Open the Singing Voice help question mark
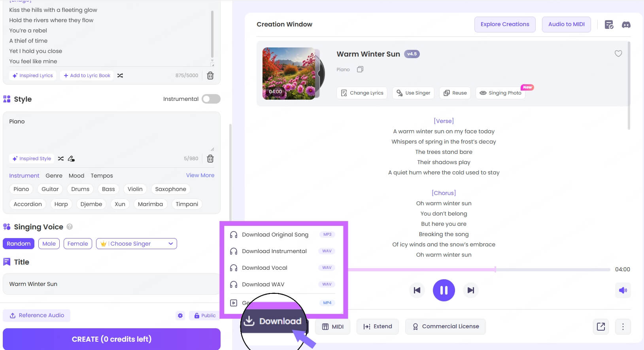Screen dimensions: 644x350 (70, 227)
